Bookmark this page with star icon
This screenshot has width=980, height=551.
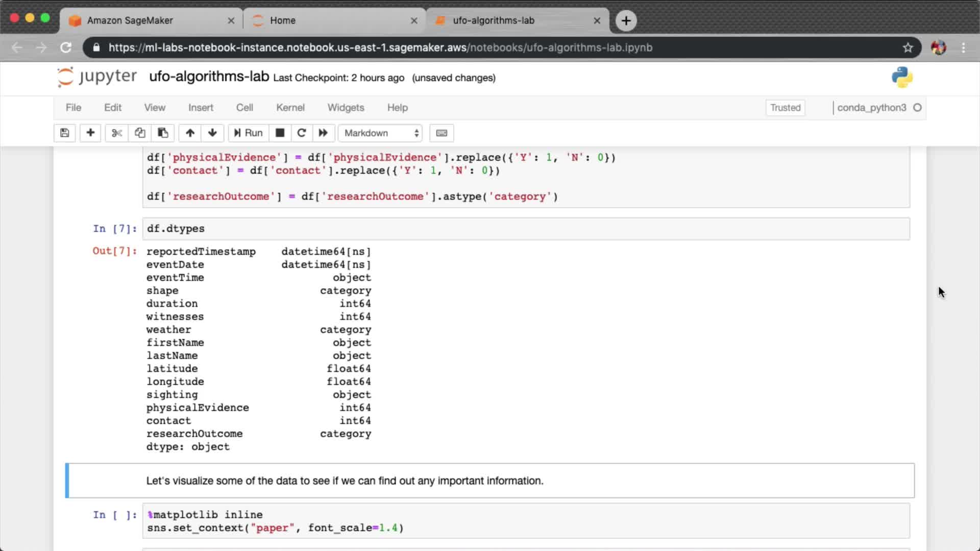click(x=908, y=47)
